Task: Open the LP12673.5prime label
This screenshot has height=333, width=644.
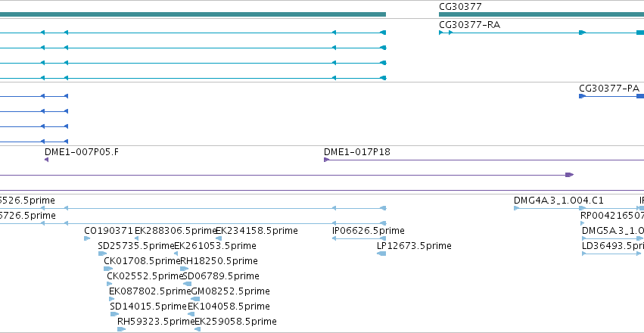Action: click(414, 246)
